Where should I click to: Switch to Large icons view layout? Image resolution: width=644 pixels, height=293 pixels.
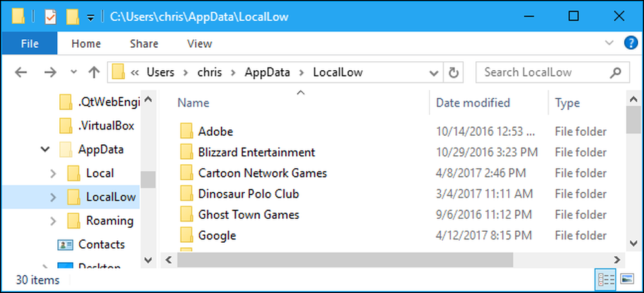pyautogui.click(x=627, y=280)
